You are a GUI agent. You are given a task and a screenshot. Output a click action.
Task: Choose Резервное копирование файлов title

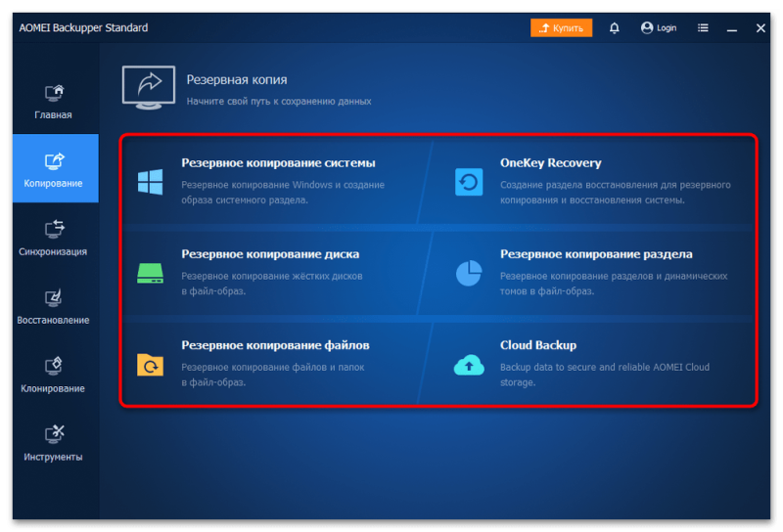click(x=275, y=345)
